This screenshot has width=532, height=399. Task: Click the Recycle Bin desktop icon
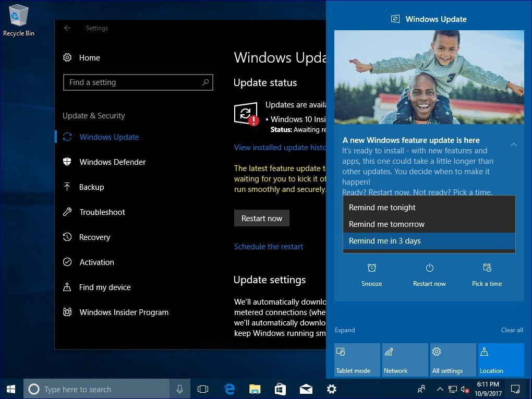click(18, 20)
